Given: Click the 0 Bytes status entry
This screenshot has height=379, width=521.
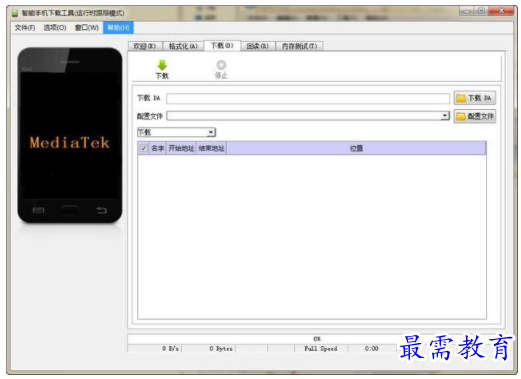Looking at the screenshot, I should click(221, 349).
